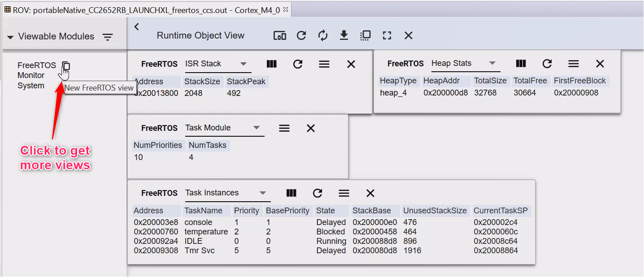The height and width of the screenshot is (277, 644).
Task: Click the New FreeRTOS view copy icon
Action: 66,66
